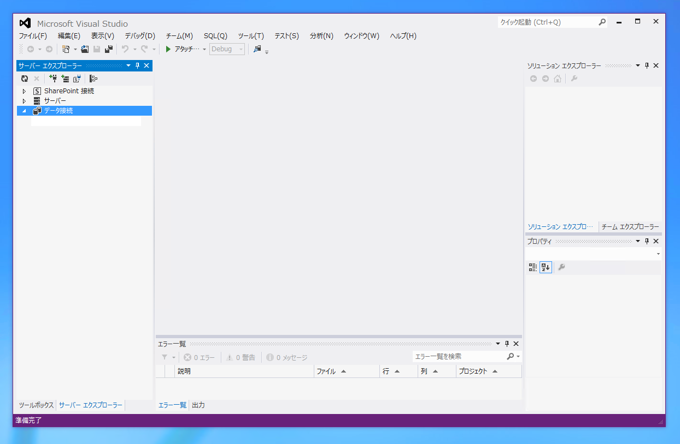The image size is (680, 444).
Task: Open the Debug configuration dropdown
Action: click(227, 49)
